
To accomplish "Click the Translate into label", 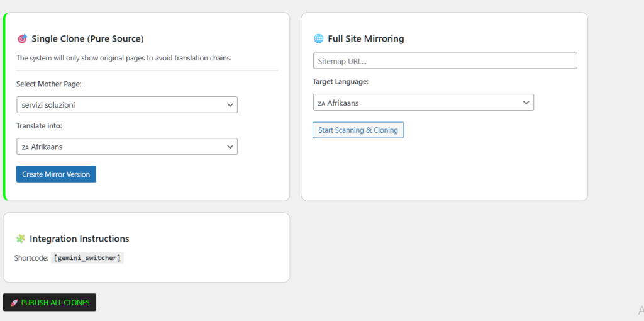I will tap(39, 126).
